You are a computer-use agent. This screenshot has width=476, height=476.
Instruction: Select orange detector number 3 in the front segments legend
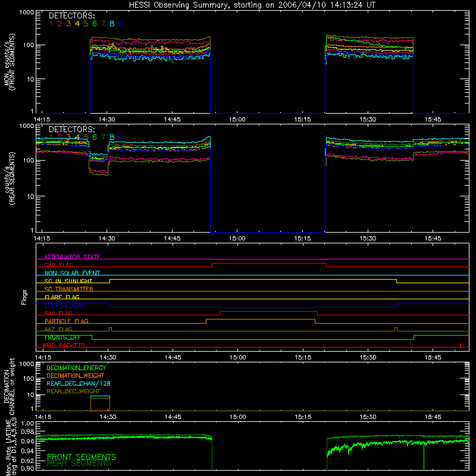pos(68,24)
